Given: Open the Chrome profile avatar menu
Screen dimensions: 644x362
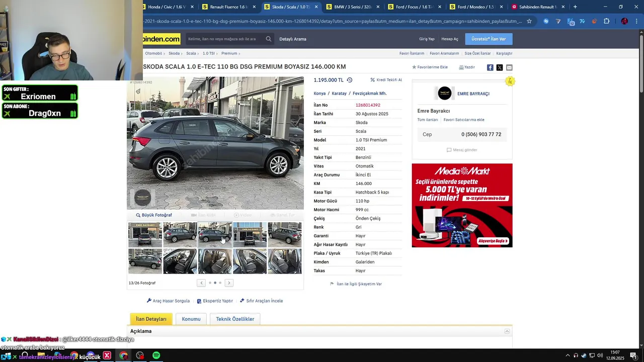Looking at the screenshot, I should pyautogui.click(x=624, y=21).
